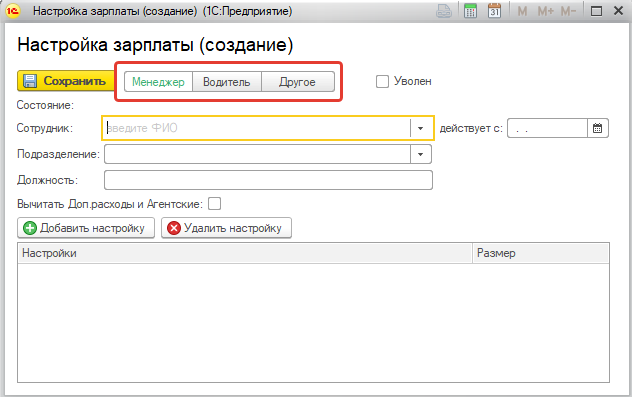Click the M- memory subtract button
The width and height of the screenshot is (632, 397).
(x=568, y=11)
